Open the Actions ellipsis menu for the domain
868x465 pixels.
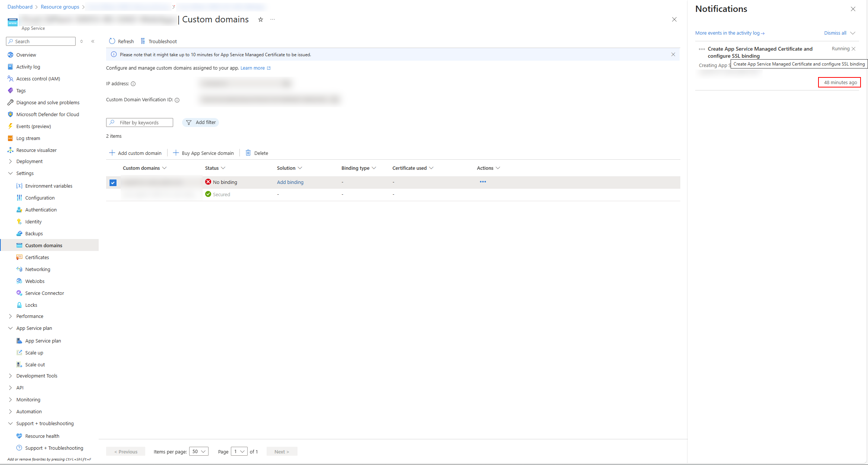[x=483, y=182]
